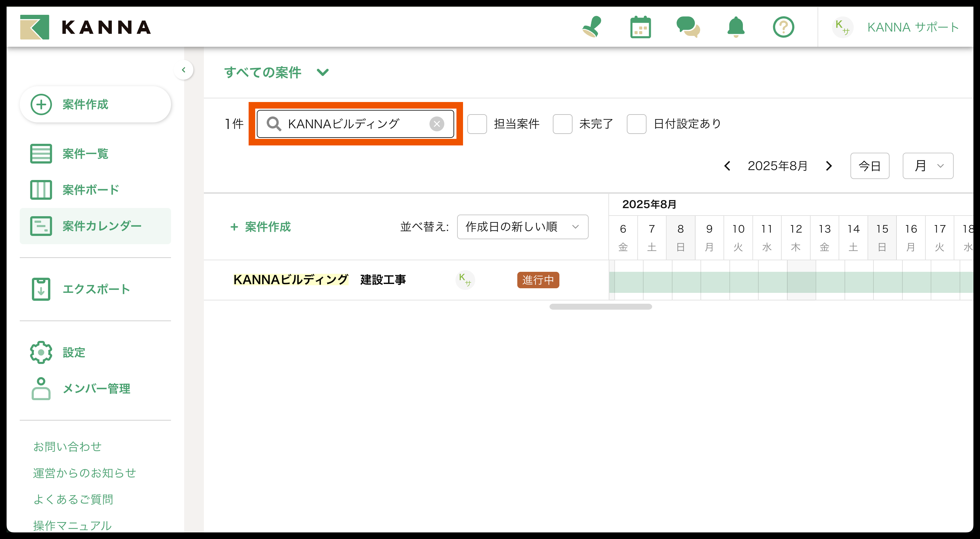Click the 今日 button
This screenshot has width=980, height=539.
click(869, 166)
